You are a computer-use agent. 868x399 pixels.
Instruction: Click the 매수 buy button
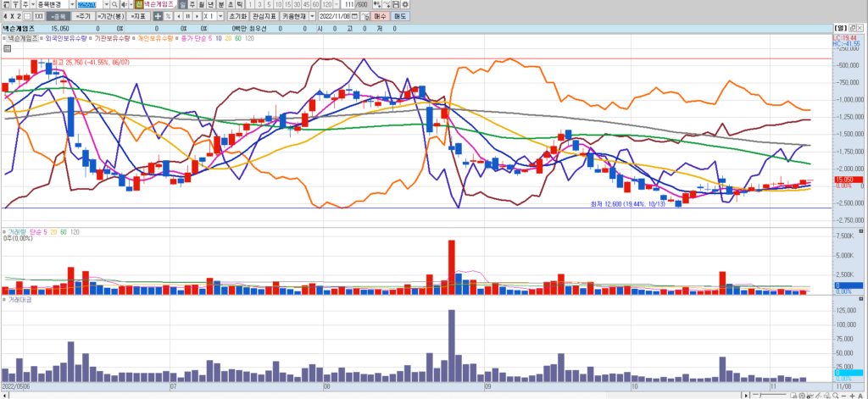click(380, 16)
